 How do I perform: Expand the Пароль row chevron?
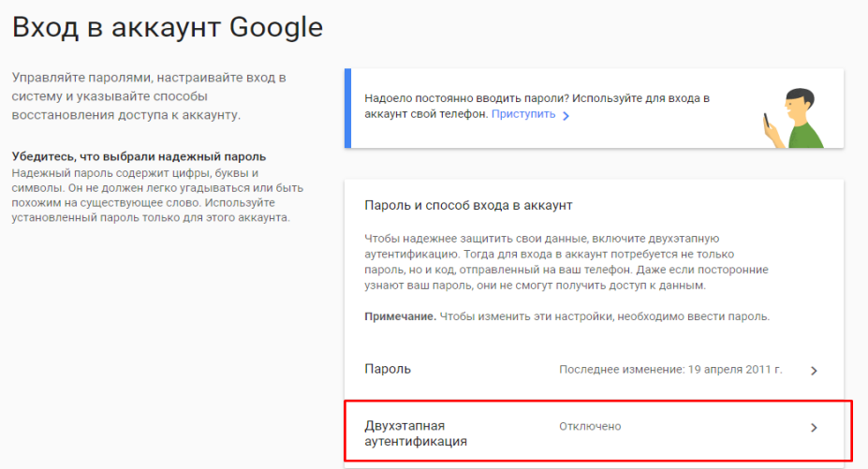coord(814,371)
